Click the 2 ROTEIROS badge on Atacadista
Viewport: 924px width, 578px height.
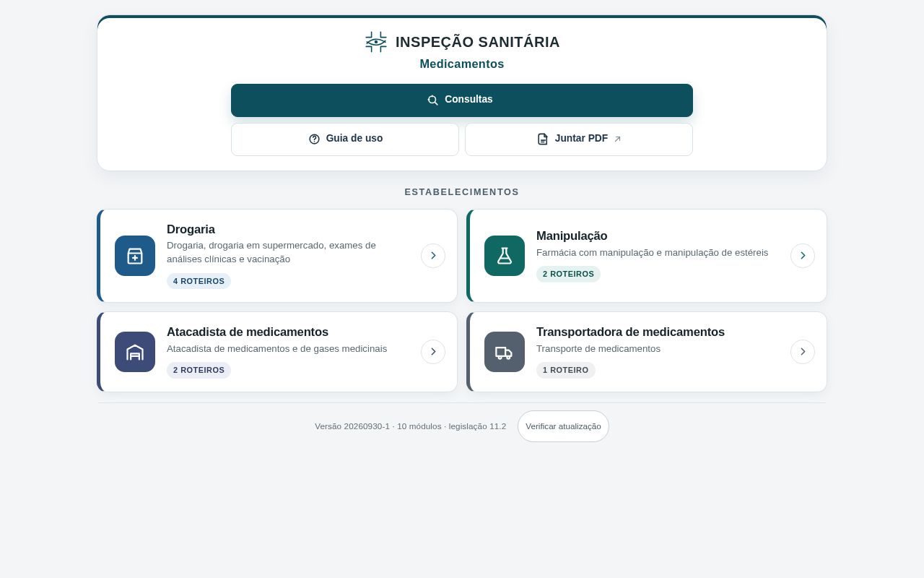tap(199, 370)
